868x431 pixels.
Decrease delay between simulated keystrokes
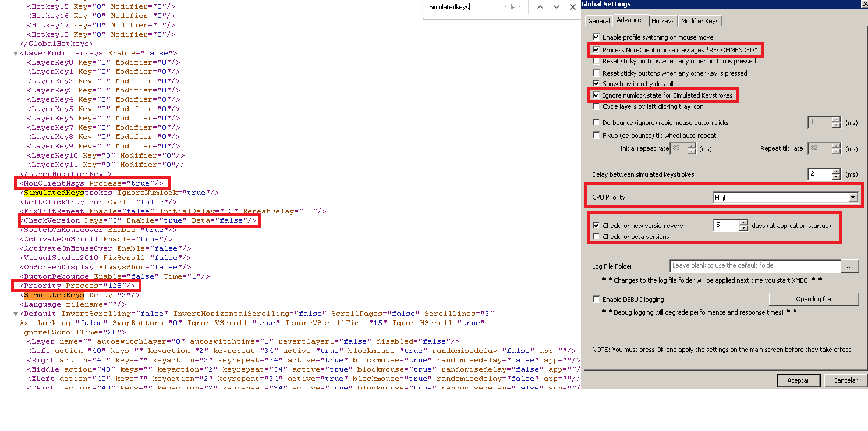tap(836, 177)
